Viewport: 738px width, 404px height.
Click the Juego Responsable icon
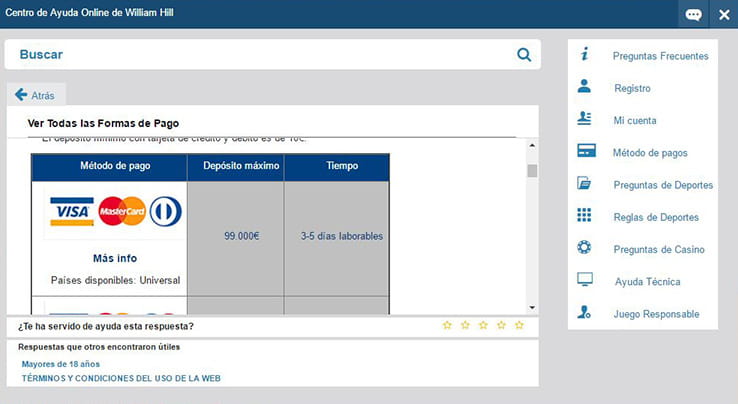[x=584, y=312]
